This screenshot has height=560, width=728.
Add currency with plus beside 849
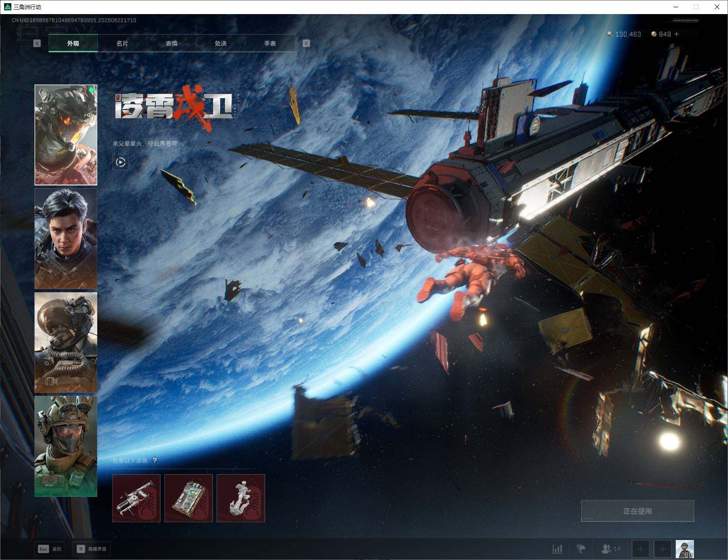(x=677, y=34)
